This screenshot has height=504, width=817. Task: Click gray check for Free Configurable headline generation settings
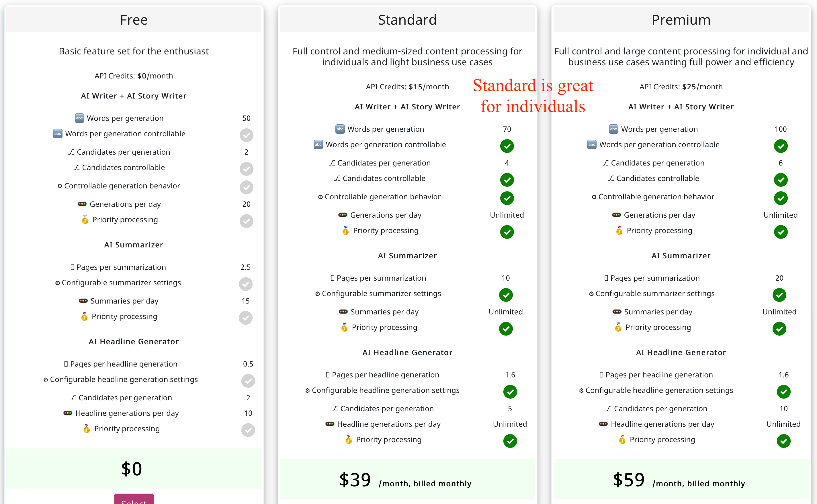pos(248,381)
